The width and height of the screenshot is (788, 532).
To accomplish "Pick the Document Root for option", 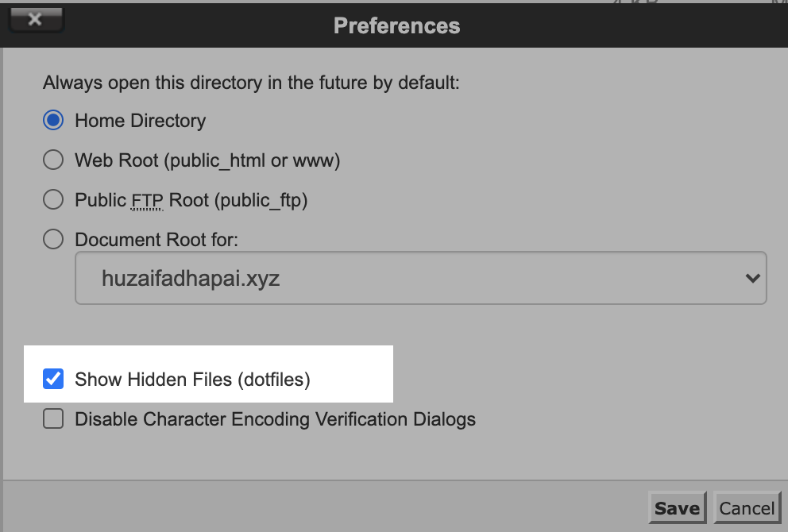I will coord(52,238).
